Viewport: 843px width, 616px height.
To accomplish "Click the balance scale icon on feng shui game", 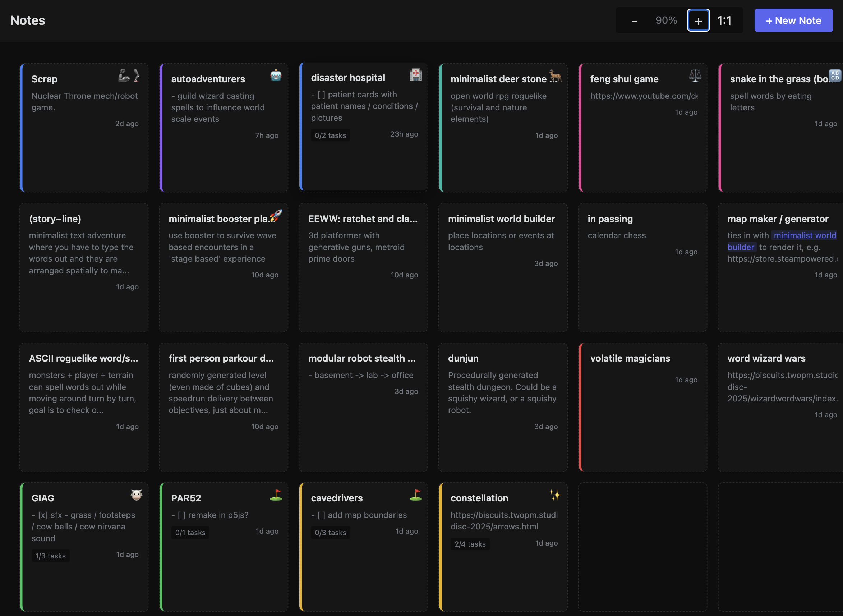I will click(695, 76).
